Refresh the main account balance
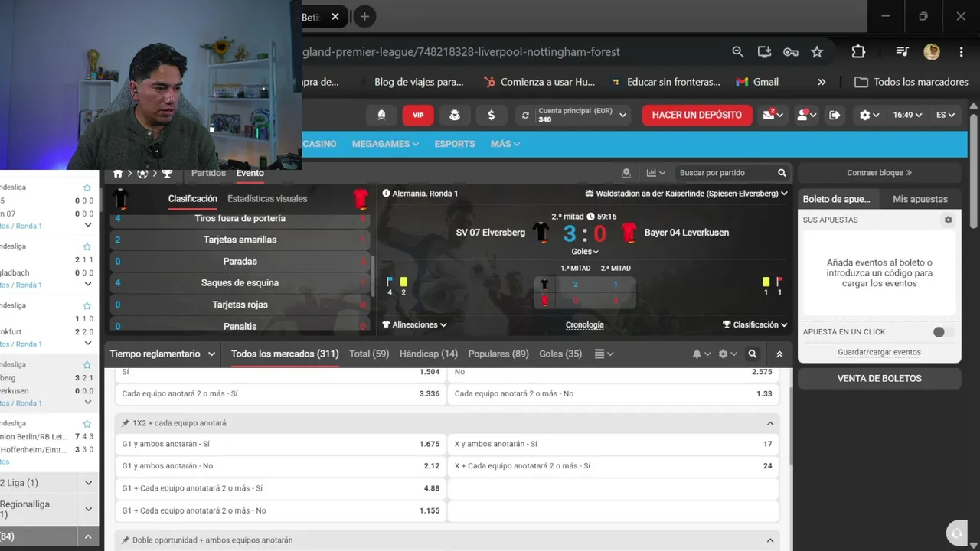 [525, 116]
